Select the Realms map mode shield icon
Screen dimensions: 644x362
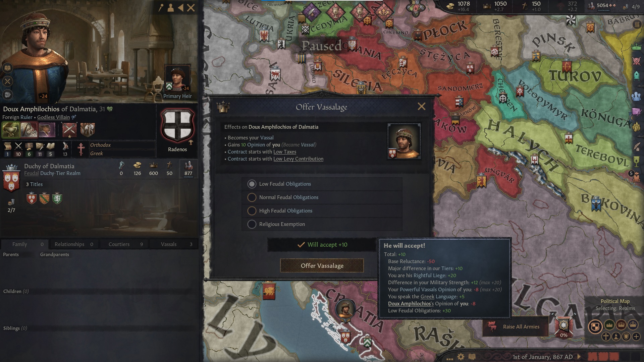tap(595, 326)
